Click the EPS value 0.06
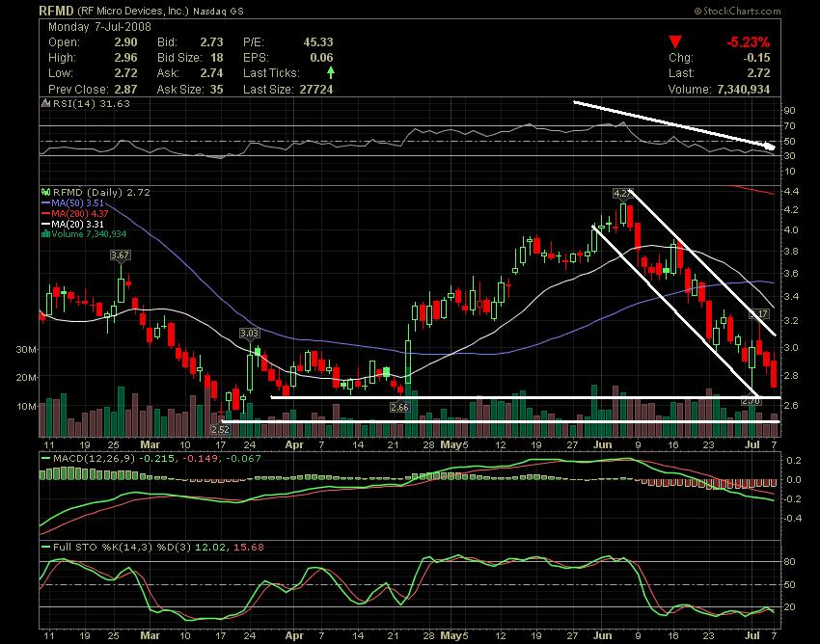The image size is (820, 644). [x=321, y=58]
